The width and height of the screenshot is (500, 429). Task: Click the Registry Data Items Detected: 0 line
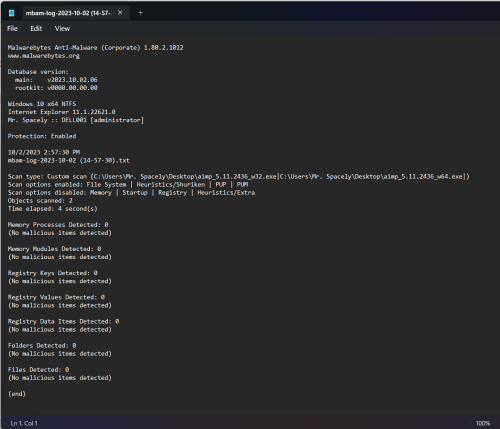63,321
